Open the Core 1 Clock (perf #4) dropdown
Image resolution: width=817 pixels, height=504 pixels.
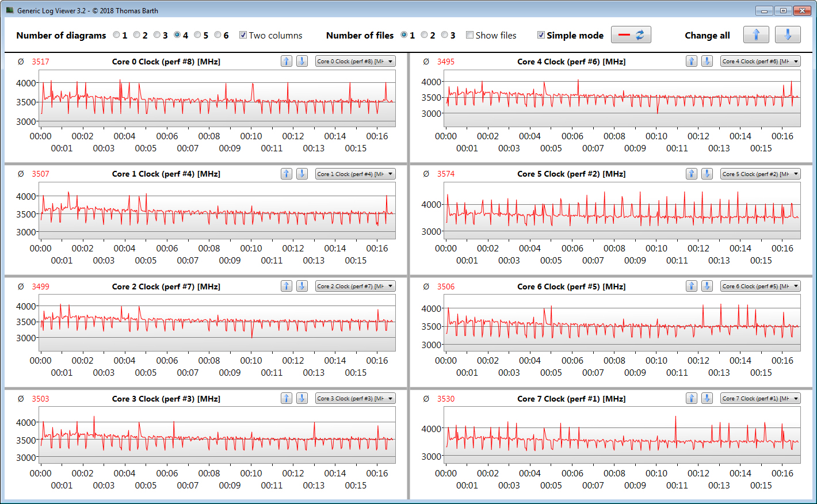pos(356,174)
